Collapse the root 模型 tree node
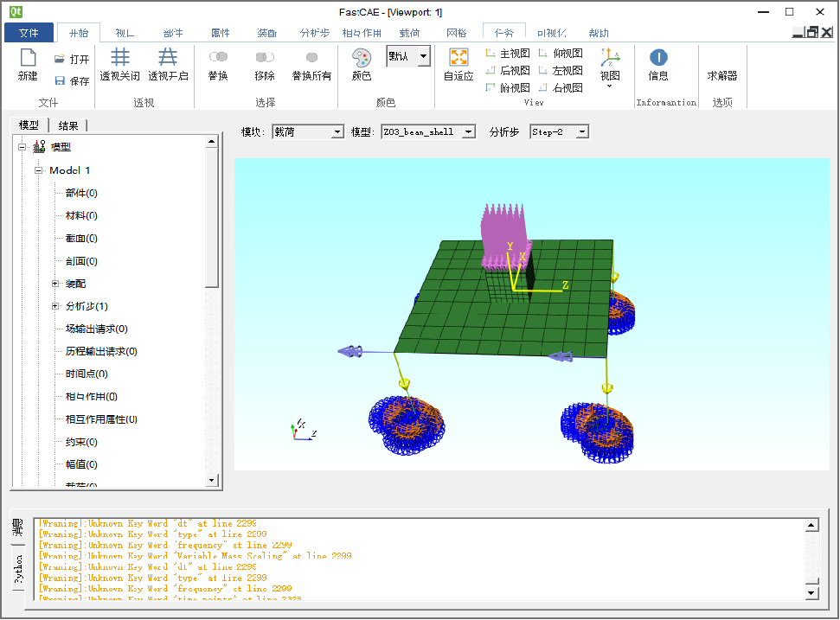Screen dimensions: 840x620 [x=22, y=147]
